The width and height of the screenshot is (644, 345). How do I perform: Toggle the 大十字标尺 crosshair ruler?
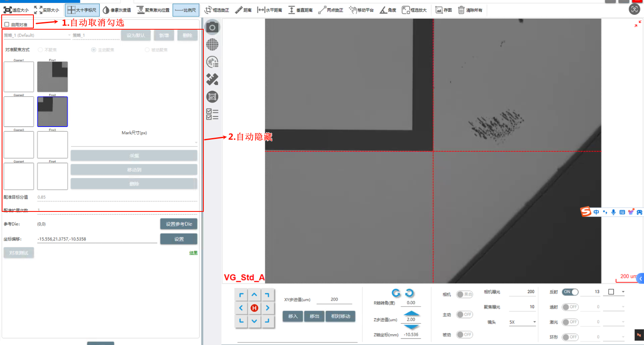coord(82,10)
